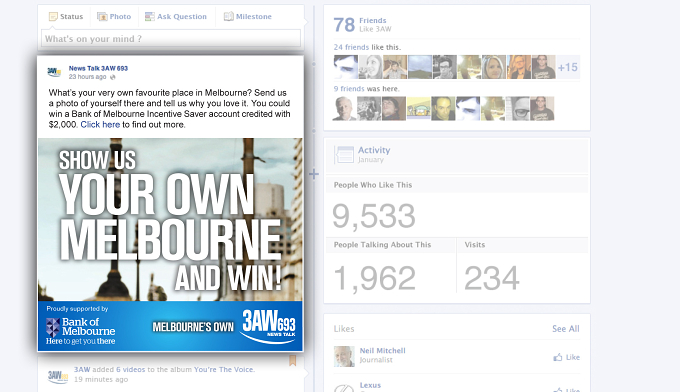Open the 9 friends was here link
Image resolution: width=680 pixels, height=392 pixels.
pos(349,88)
